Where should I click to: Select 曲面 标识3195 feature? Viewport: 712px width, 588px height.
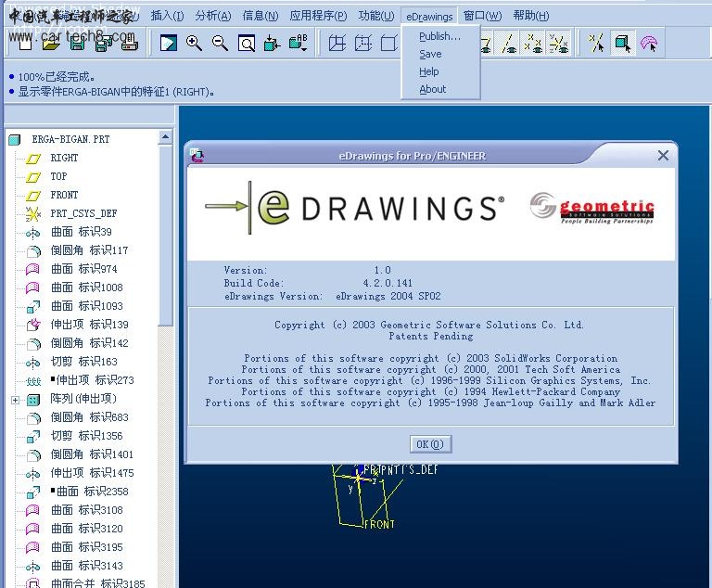(x=87, y=547)
